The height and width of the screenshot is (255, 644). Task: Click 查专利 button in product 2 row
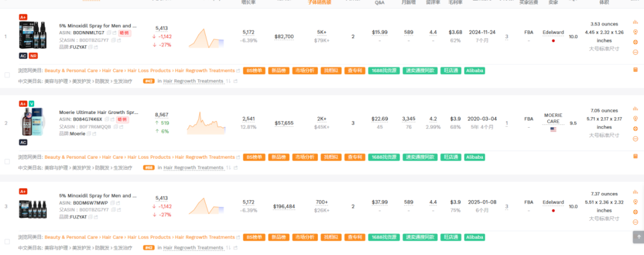click(x=354, y=157)
